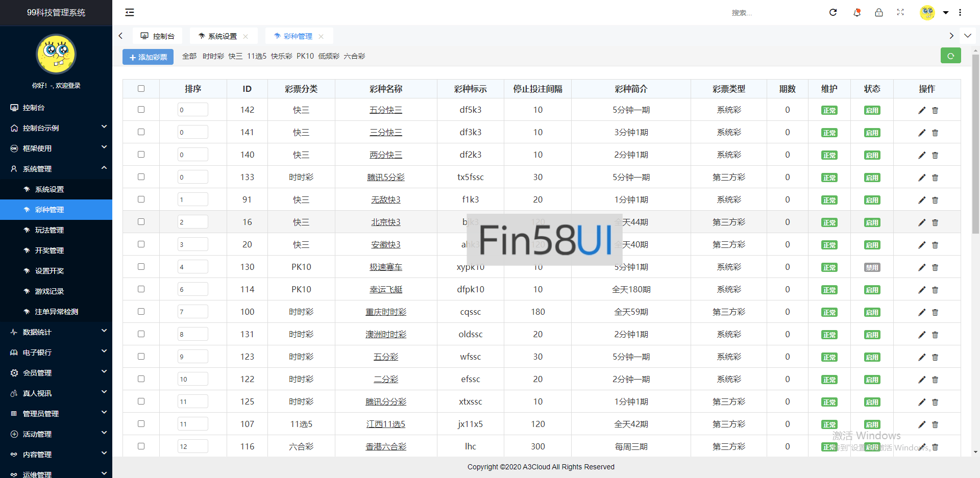Enable the disabled 禁用 status for 极速赛车
Image resolution: width=980 pixels, height=478 pixels.
[872, 267]
